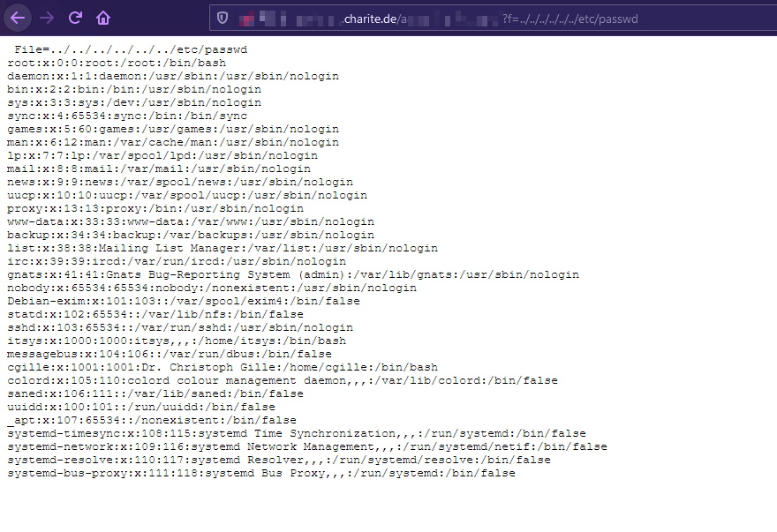The image size is (777, 532).
Task: Click the mail:x:8:8 line
Action: (159, 169)
